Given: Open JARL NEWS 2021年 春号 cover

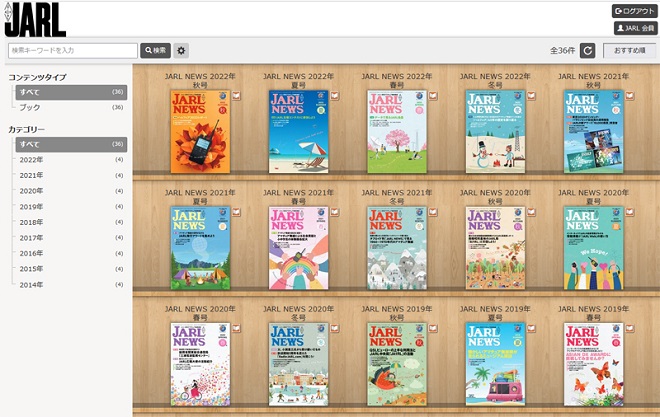Looking at the screenshot, I should click(298, 248).
